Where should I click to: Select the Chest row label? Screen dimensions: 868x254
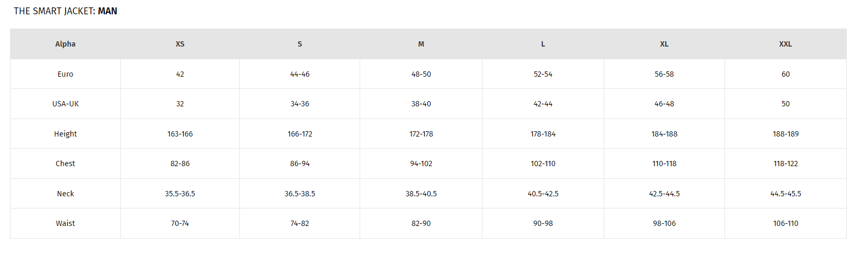(x=65, y=164)
